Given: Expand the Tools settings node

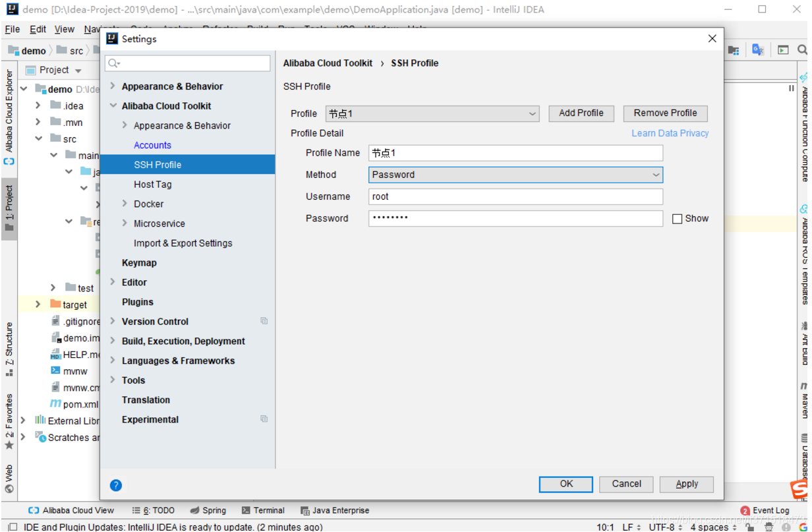Looking at the screenshot, I should (113, 380).
